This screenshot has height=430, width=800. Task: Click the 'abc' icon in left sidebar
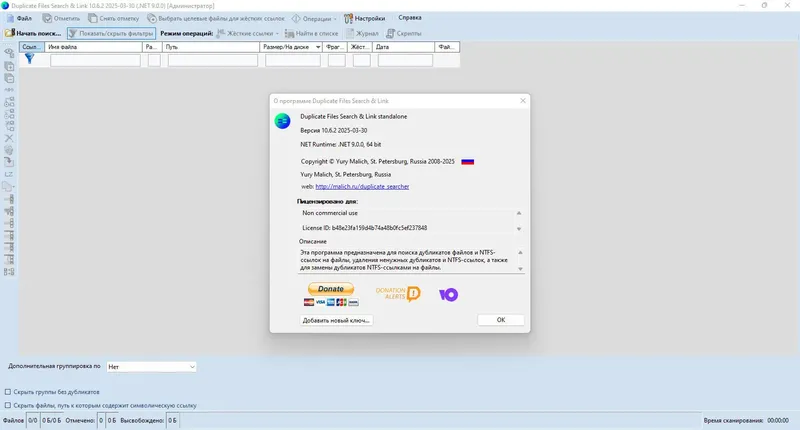click(9, 90)
